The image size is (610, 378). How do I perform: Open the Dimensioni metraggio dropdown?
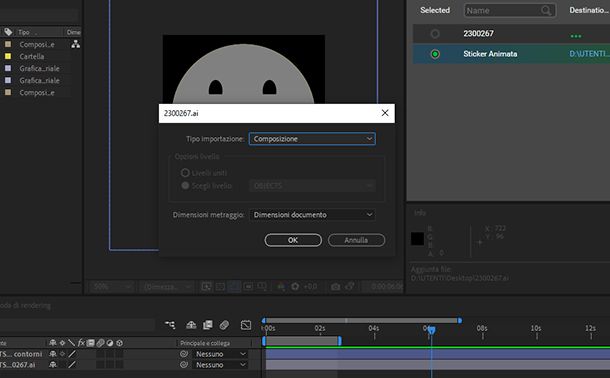click(x=312, y=215)
